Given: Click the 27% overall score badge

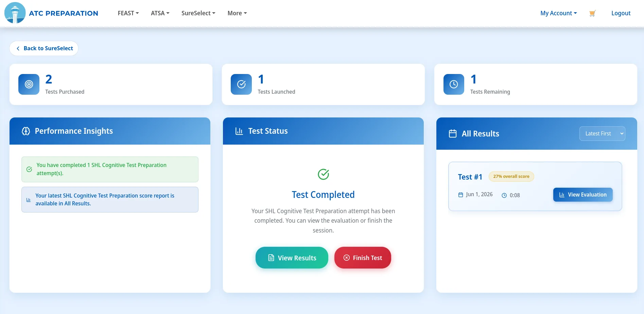Looking at the screenshot, I should [x=511, y=177].
